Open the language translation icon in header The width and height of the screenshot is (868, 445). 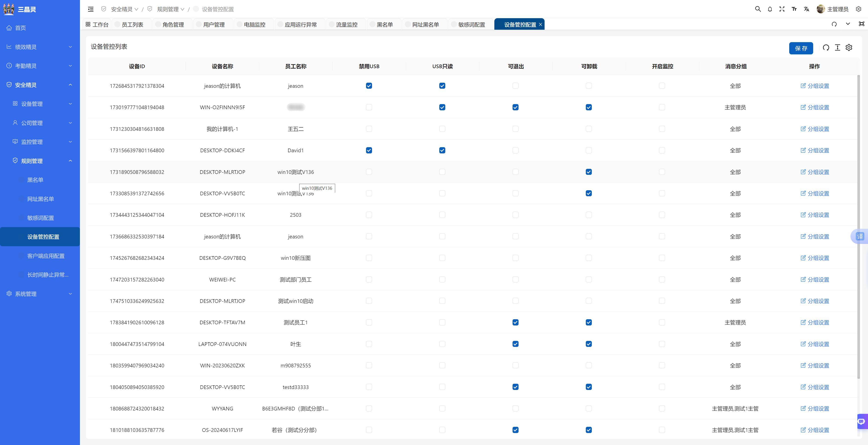point(806,9)
